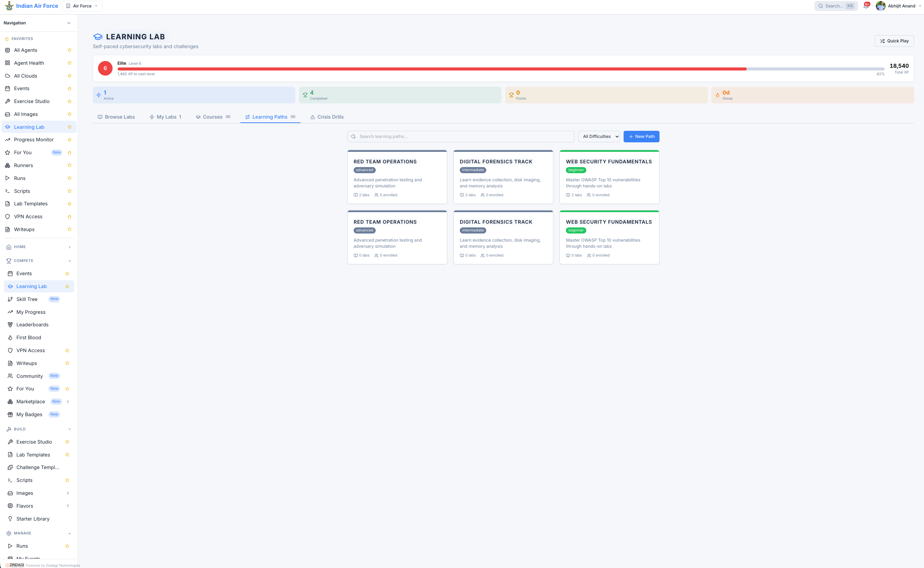Collapse the Navigation section
Viewport: 924px width, 568px height.
click(x=69, y=23)
